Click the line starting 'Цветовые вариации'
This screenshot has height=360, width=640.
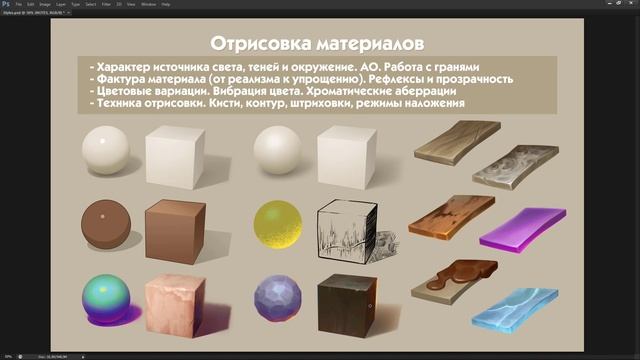click(x=273, y=91)
